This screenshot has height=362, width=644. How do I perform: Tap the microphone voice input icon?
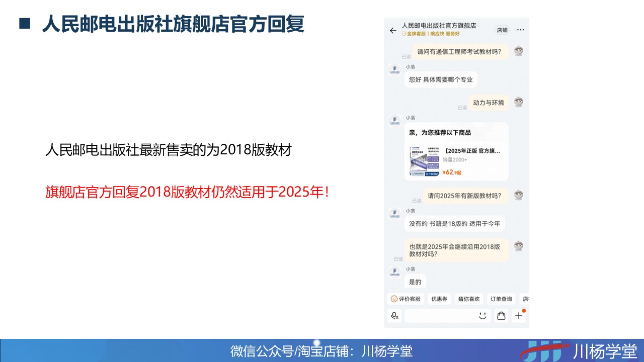coord(395,316)
